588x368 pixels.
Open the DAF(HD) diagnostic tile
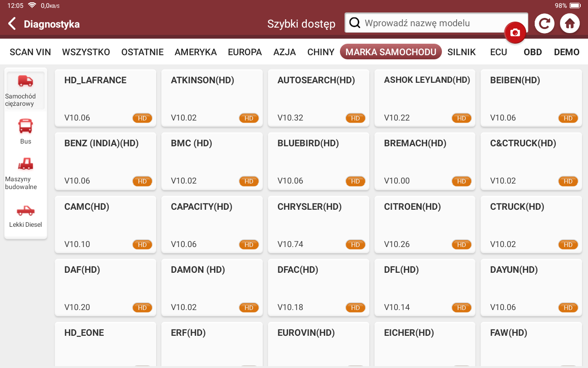coord(105,287)
